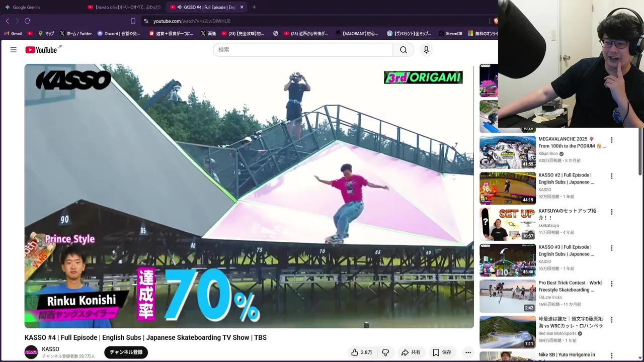Open the Discord bookmark
Viewport: 644px width, 362px height.
pyautogui.click(x=119, y=34)
